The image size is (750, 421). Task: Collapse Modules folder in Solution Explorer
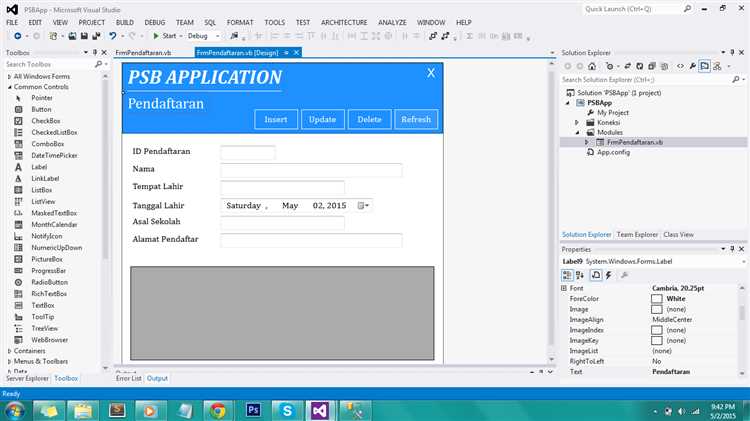click(x=577, y=133)
